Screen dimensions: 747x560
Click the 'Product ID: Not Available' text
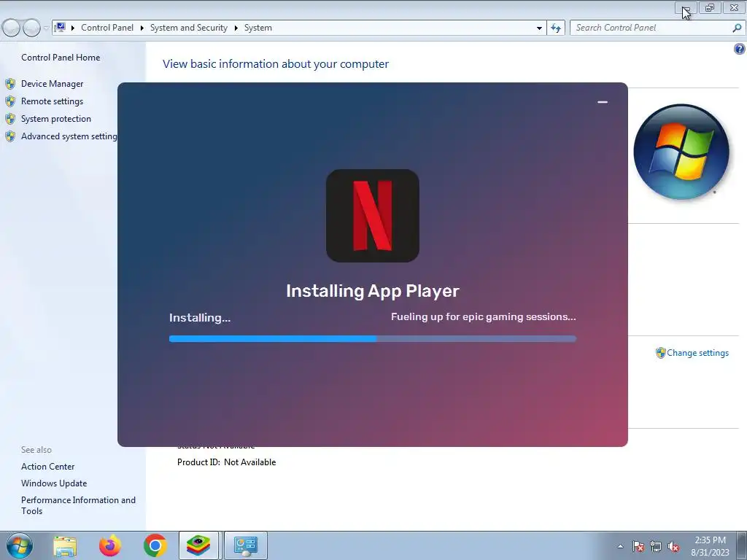pyautogui.click(x=226, y=462)
